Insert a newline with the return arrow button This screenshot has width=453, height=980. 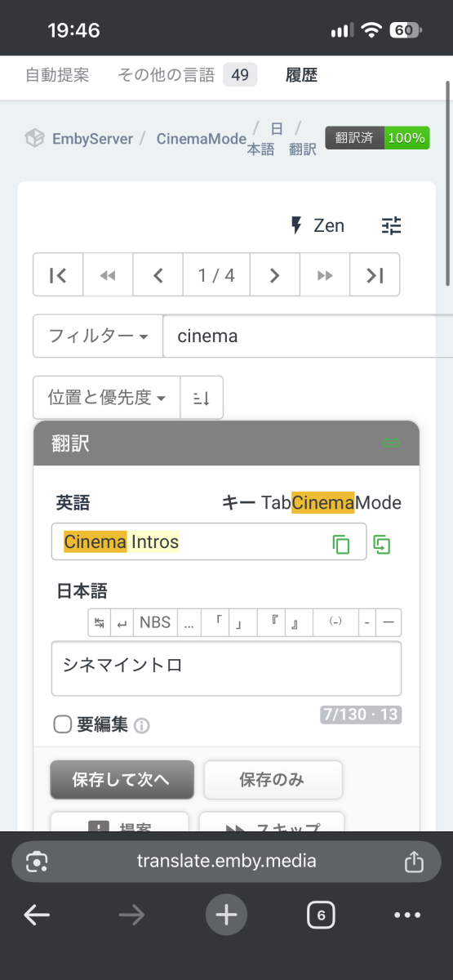click(122, 622)
